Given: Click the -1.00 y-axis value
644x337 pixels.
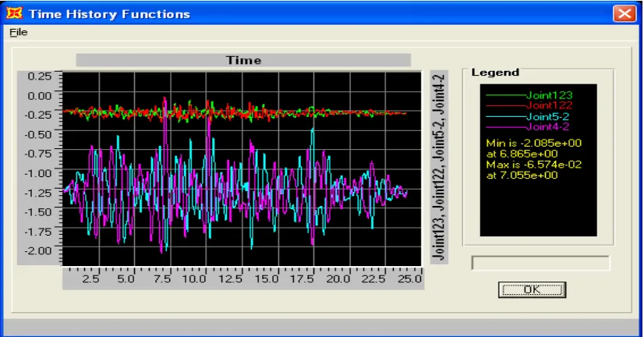Looking at the screenshot, I should point(37,173).
